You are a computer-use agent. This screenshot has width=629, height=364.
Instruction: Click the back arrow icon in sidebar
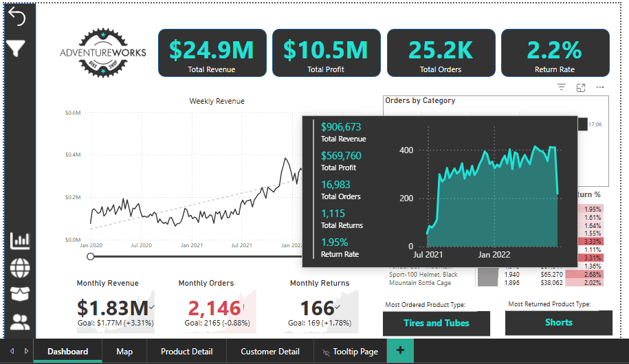coord(17,17)
